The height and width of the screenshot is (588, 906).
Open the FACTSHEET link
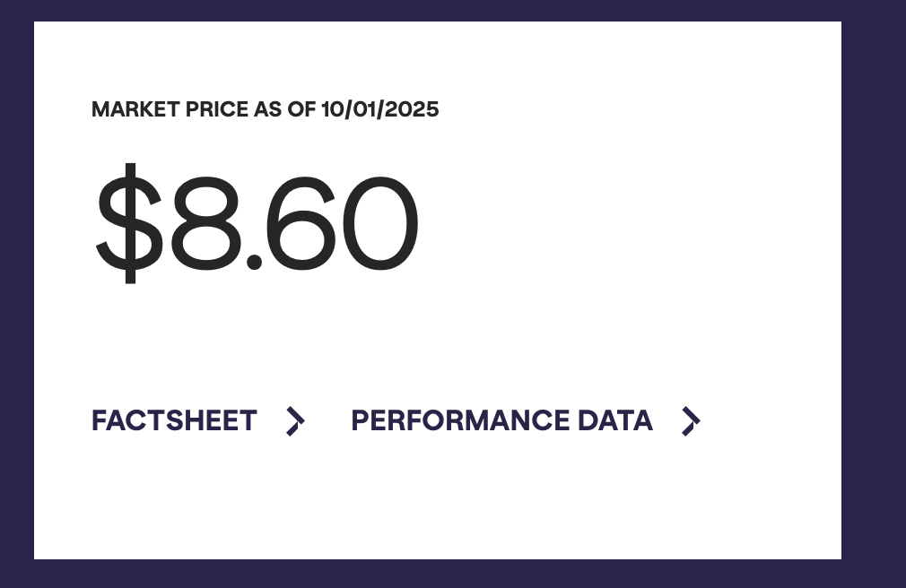(x=174, y=420)
